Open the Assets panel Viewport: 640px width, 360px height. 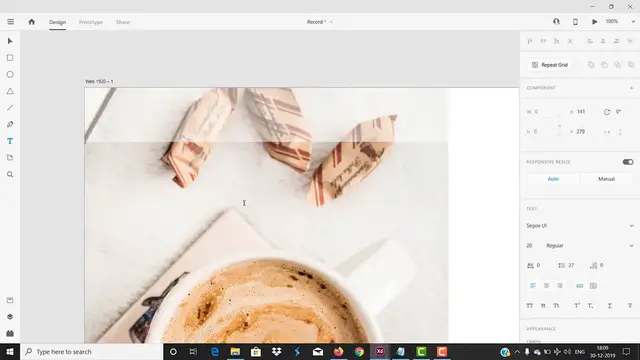coord(10,300)
